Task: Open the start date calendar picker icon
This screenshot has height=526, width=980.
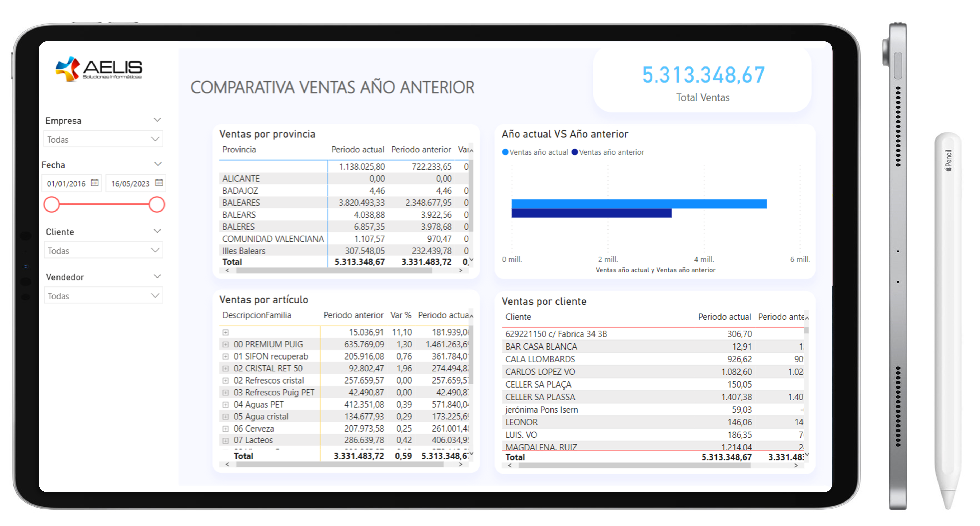Action: (x=95, y=183)
